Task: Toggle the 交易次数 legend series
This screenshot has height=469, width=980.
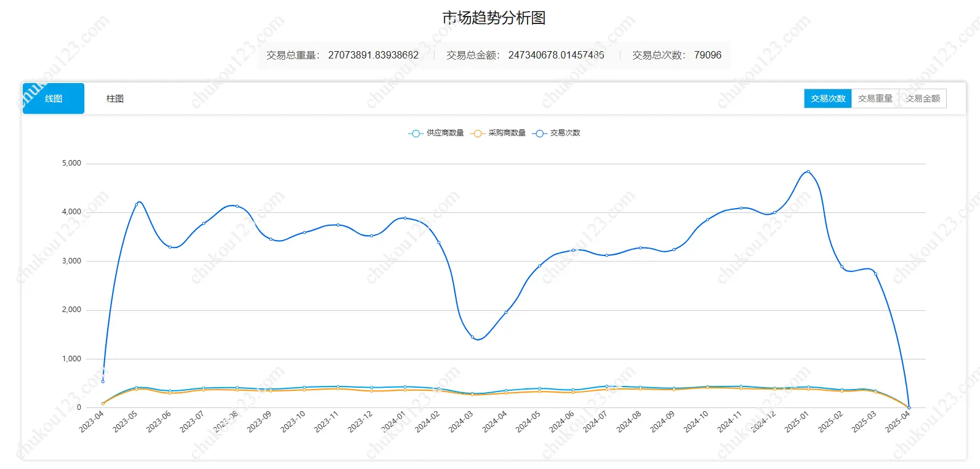Action: pos(557,133)
